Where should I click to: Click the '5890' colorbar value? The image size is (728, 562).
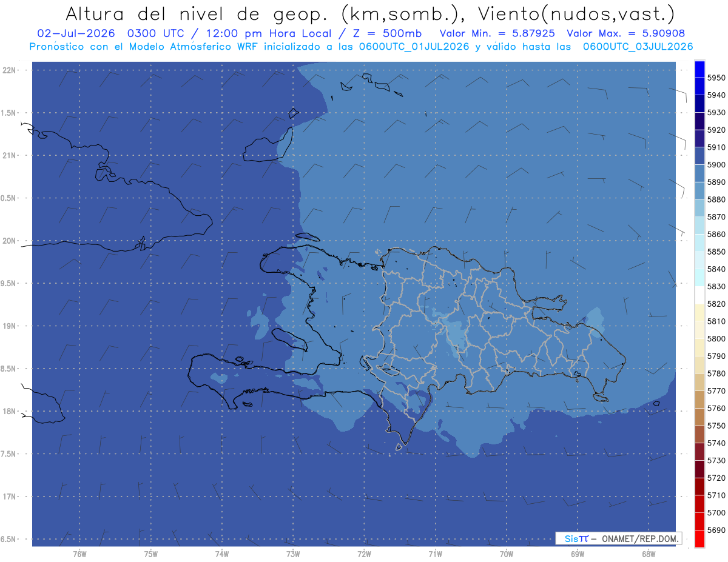[716, 182]
